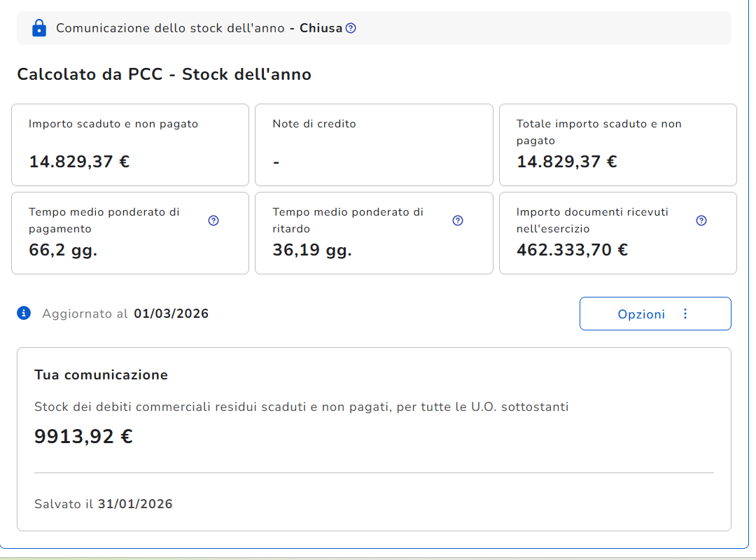Click the Calcolato da PCC heading
This screenshot has height=560, width=756.
tap(164, 74)
